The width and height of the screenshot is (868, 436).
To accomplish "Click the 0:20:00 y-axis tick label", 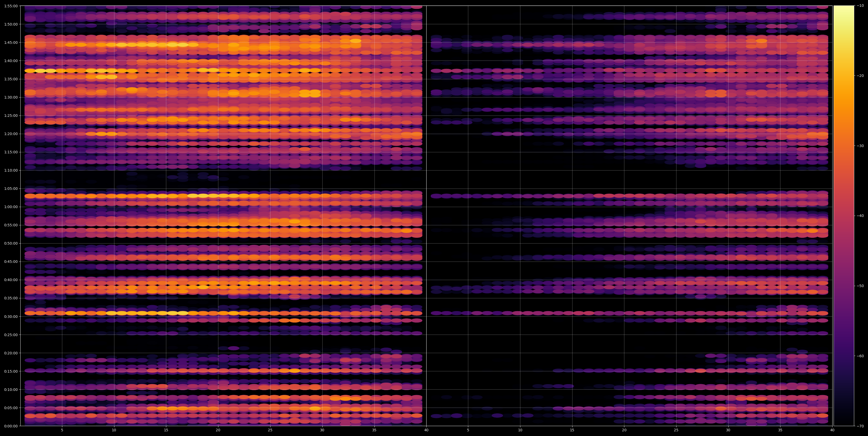I will click(11, 353).
